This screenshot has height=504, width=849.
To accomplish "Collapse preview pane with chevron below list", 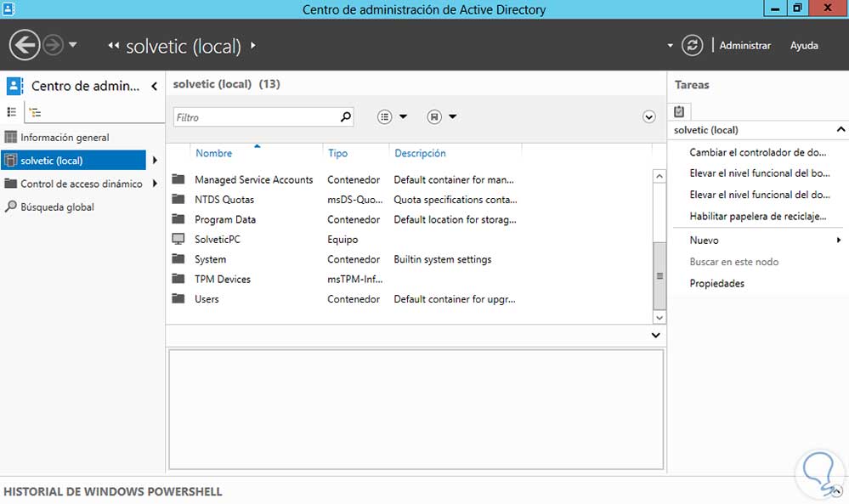I will [656, 335].
